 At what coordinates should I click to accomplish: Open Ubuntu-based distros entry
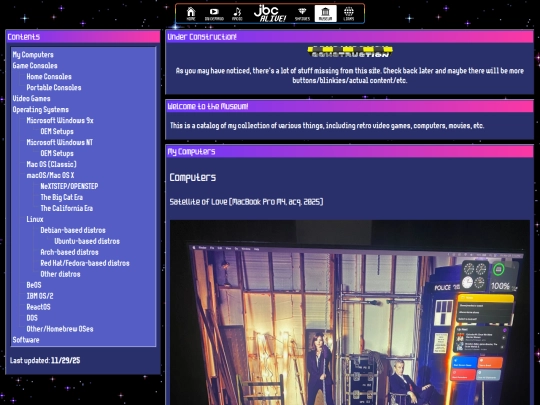[87, 241]
